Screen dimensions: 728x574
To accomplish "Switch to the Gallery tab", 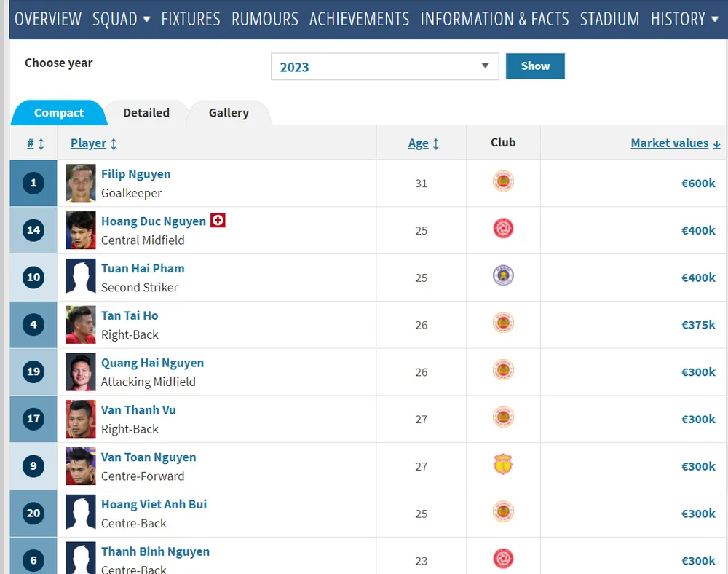I will [x=229, y=113].
